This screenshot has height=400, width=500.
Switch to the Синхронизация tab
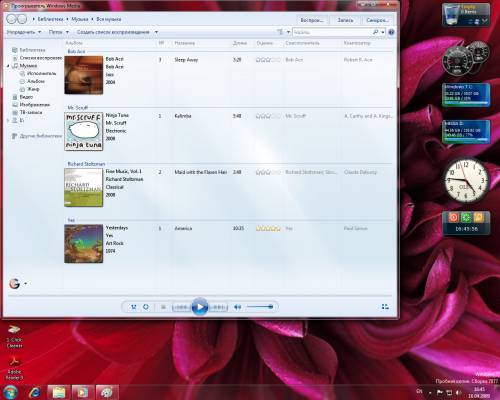pyautogui.click(x=377, y=20)
